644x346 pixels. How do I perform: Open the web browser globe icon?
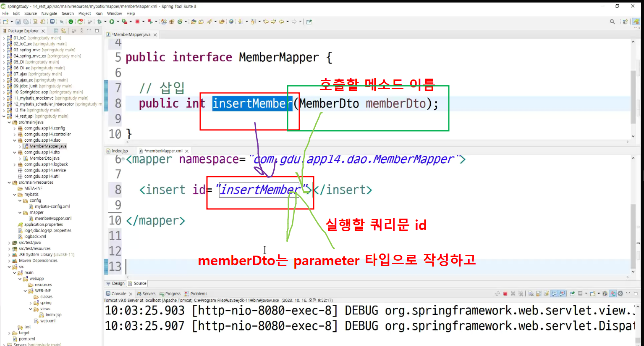point(231,21)
